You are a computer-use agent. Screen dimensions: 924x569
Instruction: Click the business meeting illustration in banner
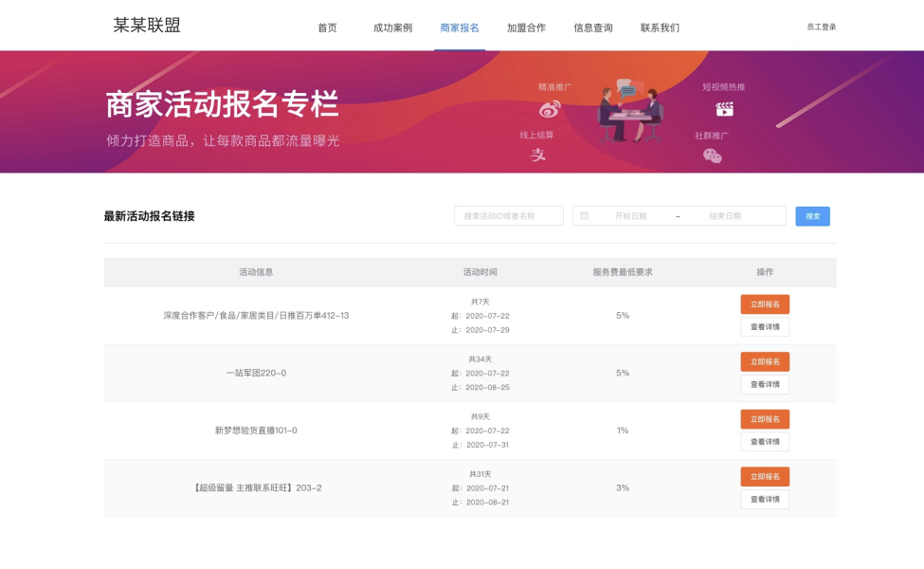click(x=630, y=111)
